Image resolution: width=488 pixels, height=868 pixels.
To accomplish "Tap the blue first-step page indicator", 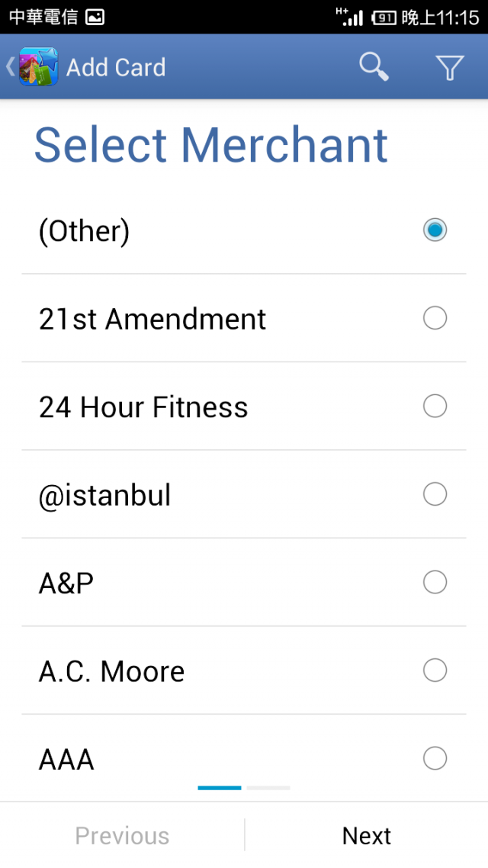I will [x=220, y=788].
